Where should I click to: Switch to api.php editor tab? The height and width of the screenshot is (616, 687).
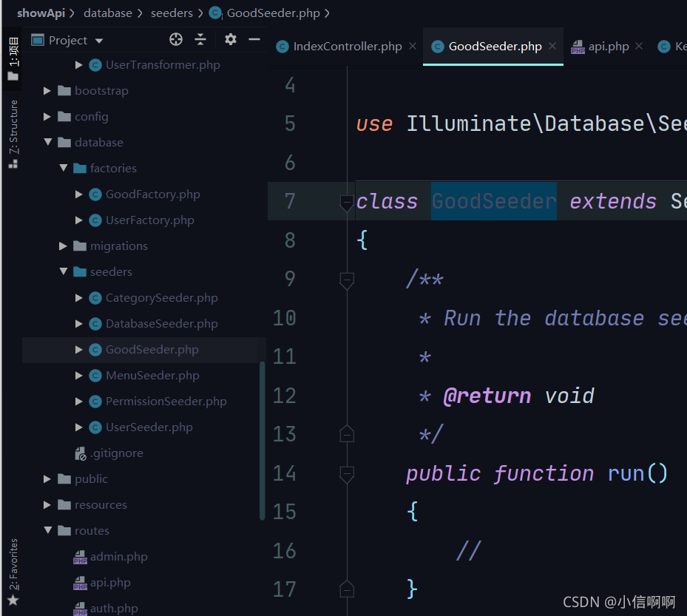coord(609,47)
